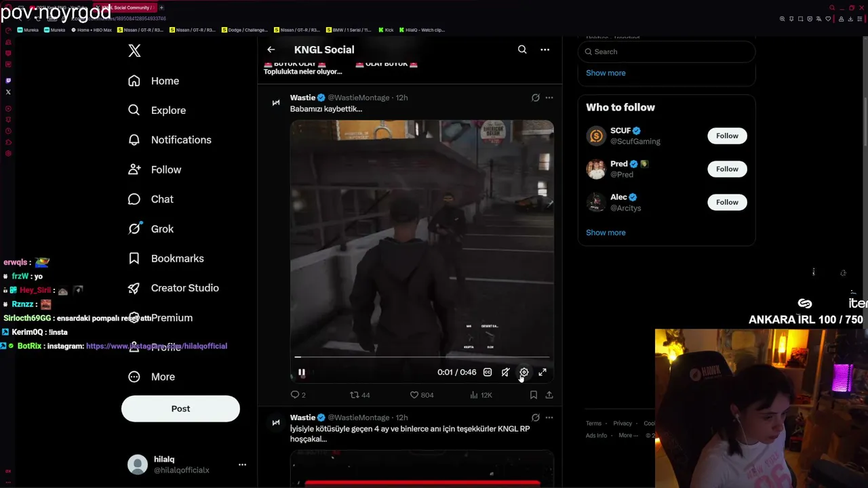This screenshot has width=868, height=488.
Task: Show more under Who to follow
Action: point(606,232)
